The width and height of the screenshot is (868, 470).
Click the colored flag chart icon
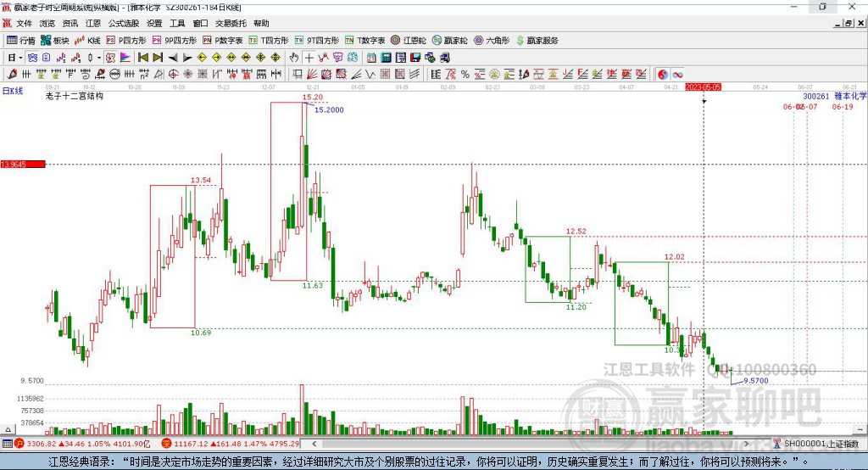tap(125, 58)
